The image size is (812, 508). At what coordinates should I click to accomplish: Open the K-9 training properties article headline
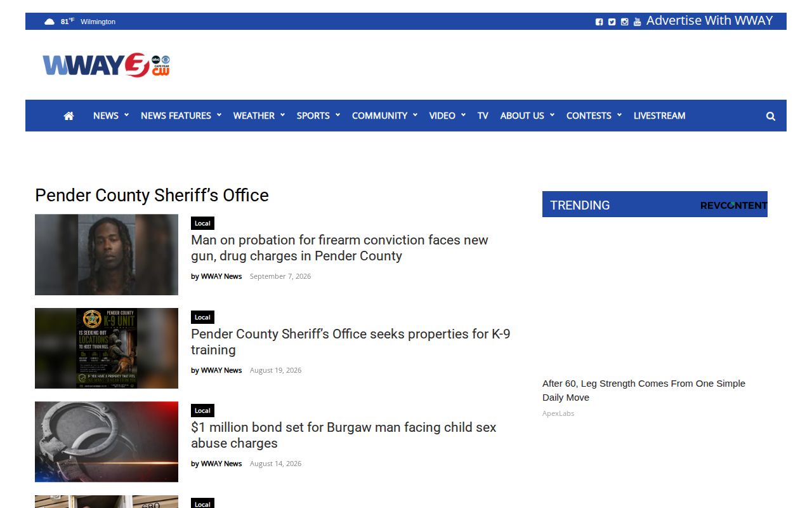pyautogui.click(x=350, y=342)
